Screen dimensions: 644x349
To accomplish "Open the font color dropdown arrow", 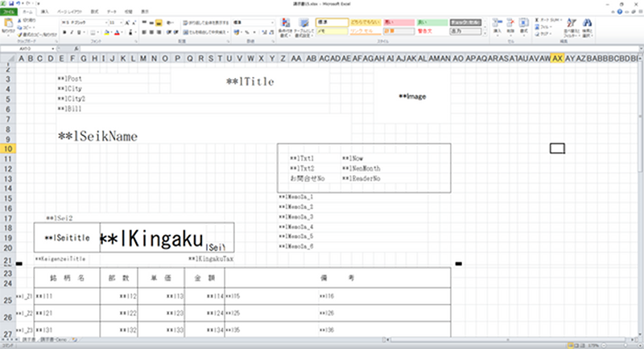I will [x=122, y=32].
